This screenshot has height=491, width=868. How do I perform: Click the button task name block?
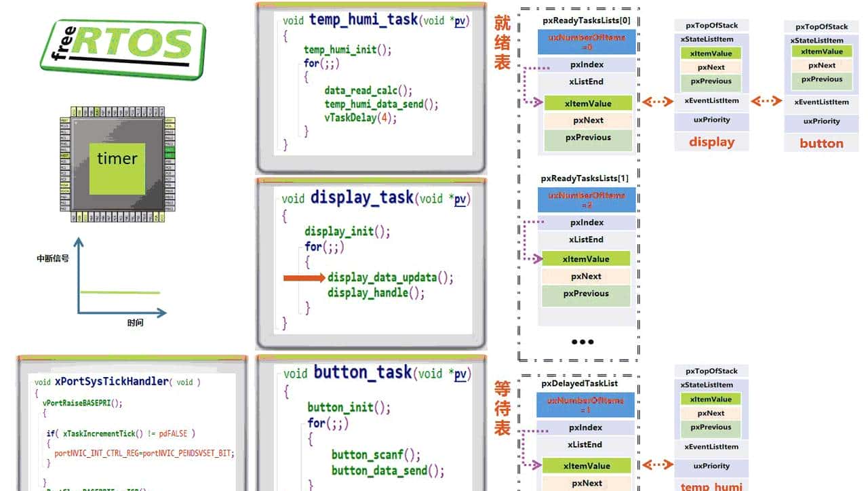(x=821, y=143)
